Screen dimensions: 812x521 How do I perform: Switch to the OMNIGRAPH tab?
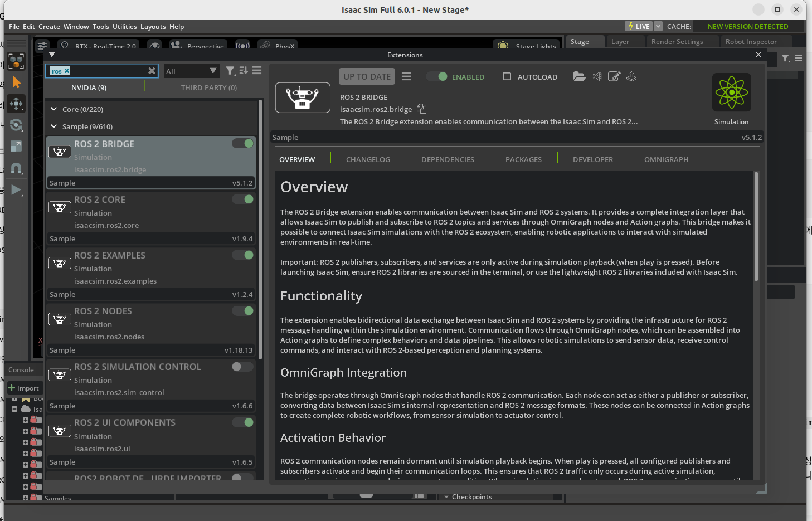pyautogui.click(x=666, y=159)
